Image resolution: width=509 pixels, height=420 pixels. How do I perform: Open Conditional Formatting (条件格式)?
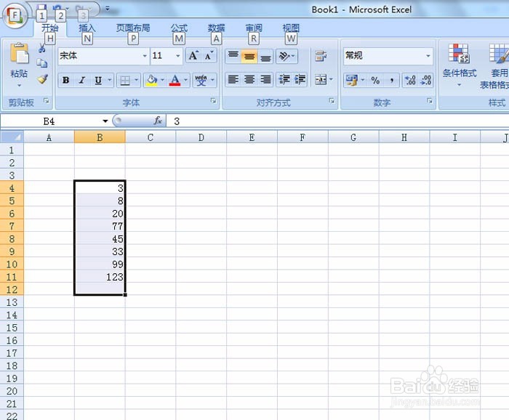pyautogui.click(x=460, y=65)
